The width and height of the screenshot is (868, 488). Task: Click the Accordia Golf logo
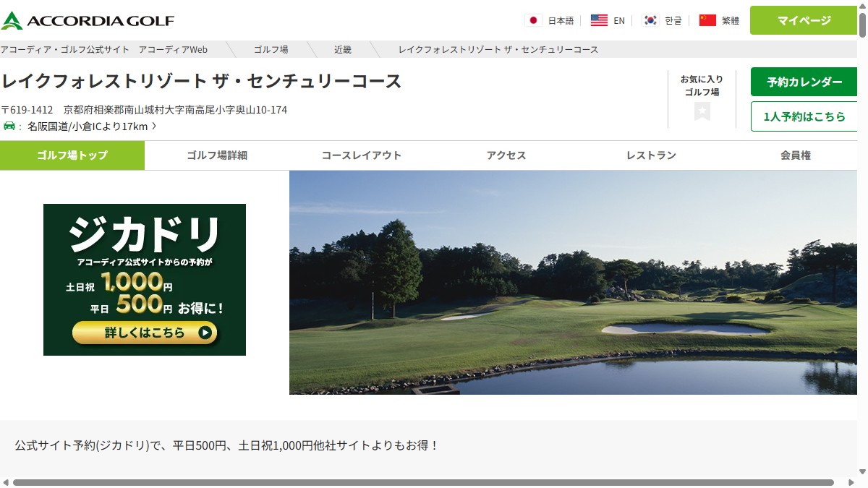[88, 20]
